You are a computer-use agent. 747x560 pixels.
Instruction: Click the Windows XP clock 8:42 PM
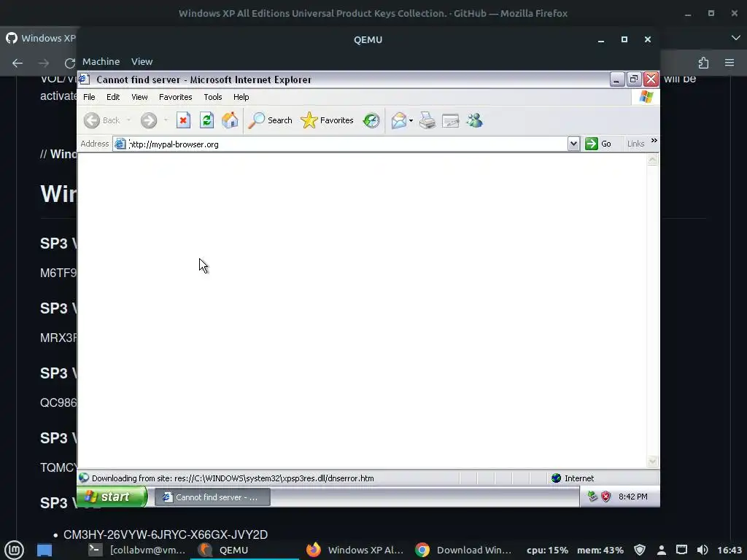coord(632,497)
